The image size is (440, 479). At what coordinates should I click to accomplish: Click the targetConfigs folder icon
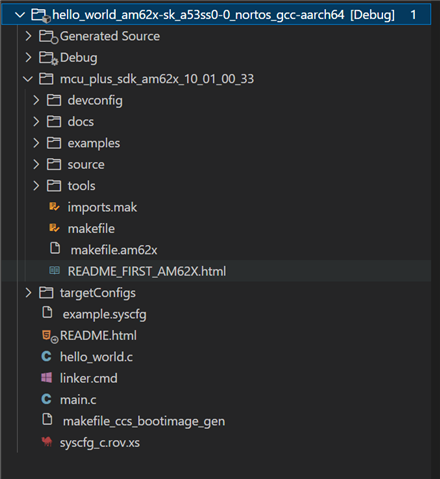[x=46, y=293]
